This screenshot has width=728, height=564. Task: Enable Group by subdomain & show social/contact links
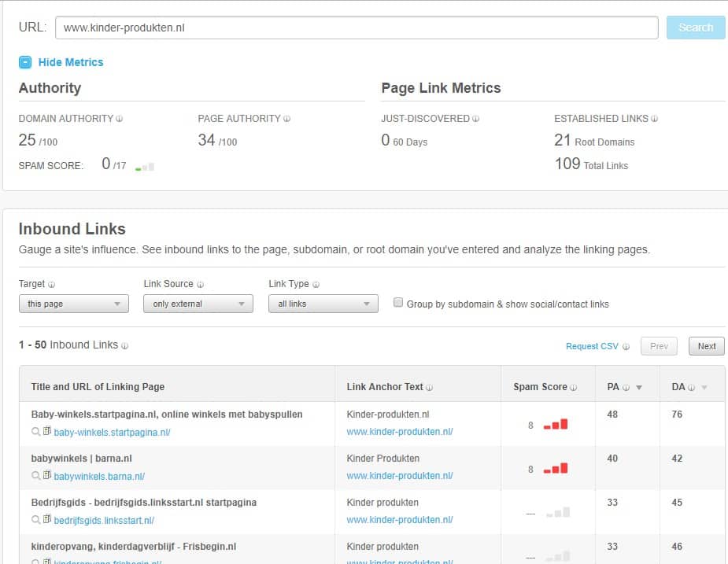[398, 301]
